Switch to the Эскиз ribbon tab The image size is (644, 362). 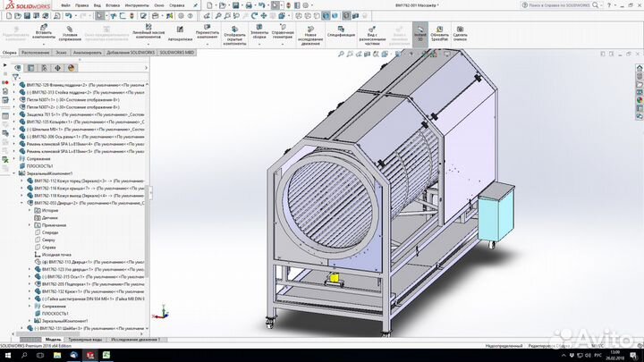(62, 53)
